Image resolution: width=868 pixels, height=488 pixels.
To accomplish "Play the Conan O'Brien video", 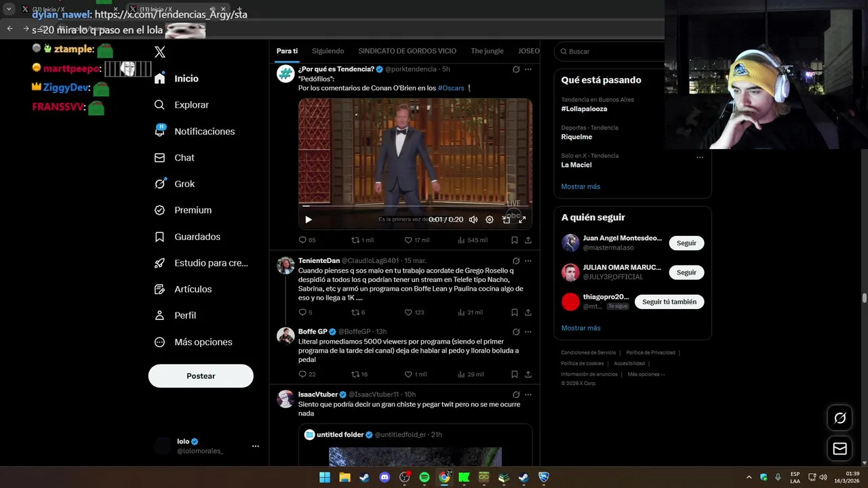I will pyautogui.click(x=309, y=220).
